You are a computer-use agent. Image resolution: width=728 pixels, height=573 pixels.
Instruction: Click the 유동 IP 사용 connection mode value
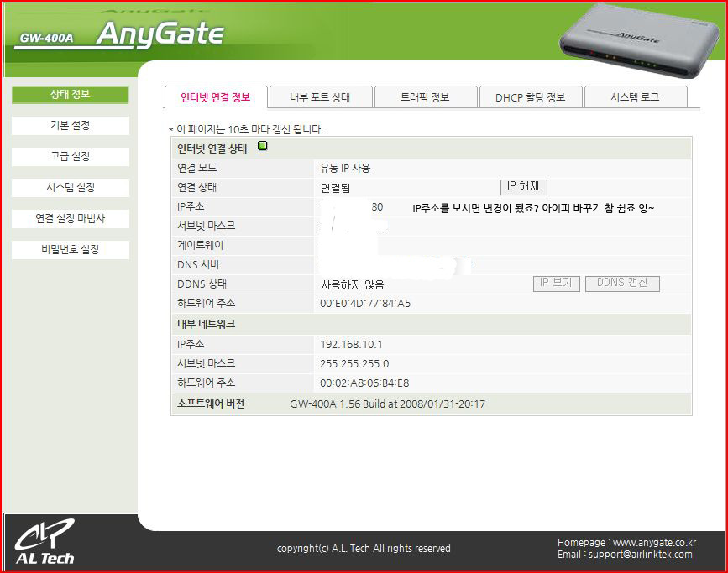point(345,169)
